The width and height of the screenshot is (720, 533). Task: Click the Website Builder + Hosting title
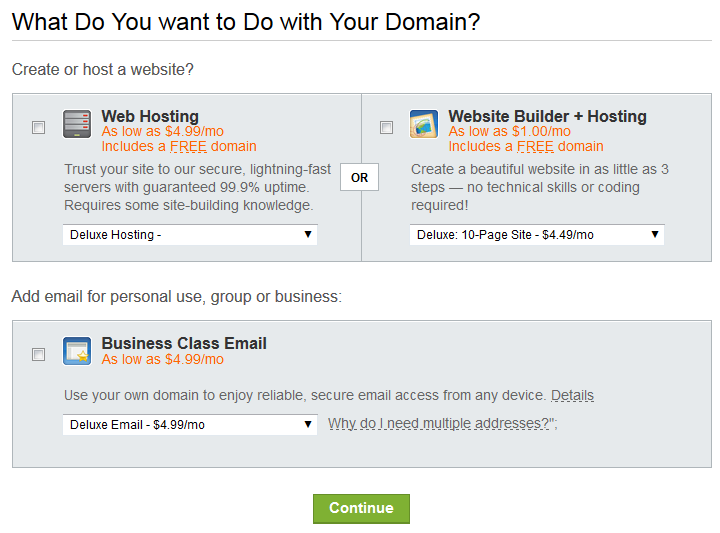[547, 116]
